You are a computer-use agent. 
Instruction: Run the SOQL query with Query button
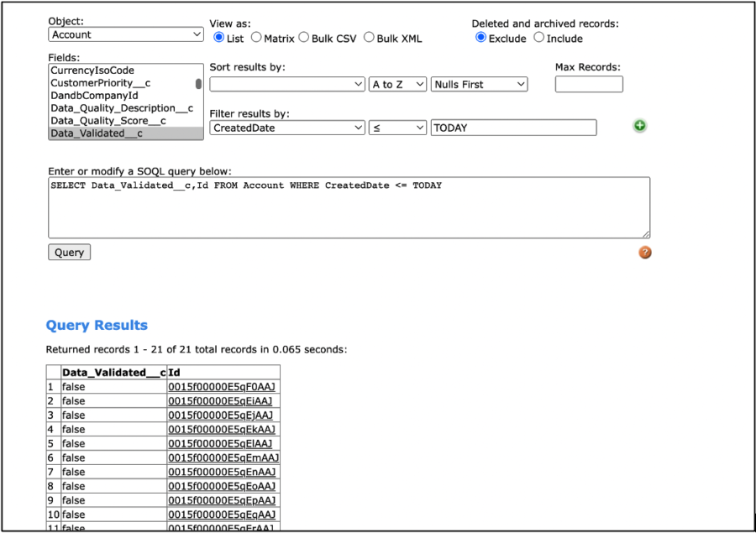pos(68,252)
